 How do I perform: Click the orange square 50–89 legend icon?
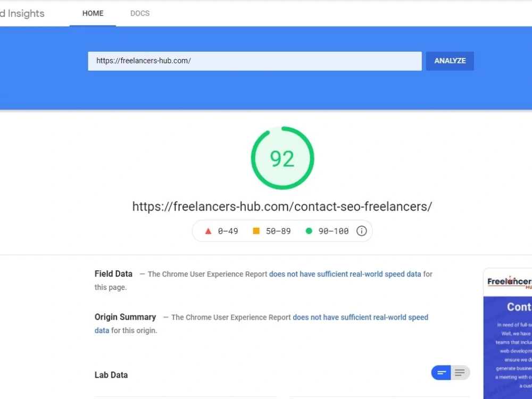point(256,231)
